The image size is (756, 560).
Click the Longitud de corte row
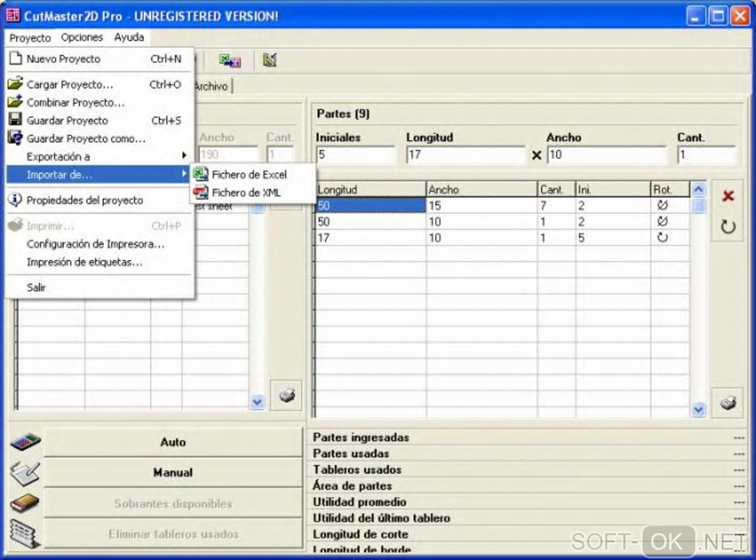528,534
